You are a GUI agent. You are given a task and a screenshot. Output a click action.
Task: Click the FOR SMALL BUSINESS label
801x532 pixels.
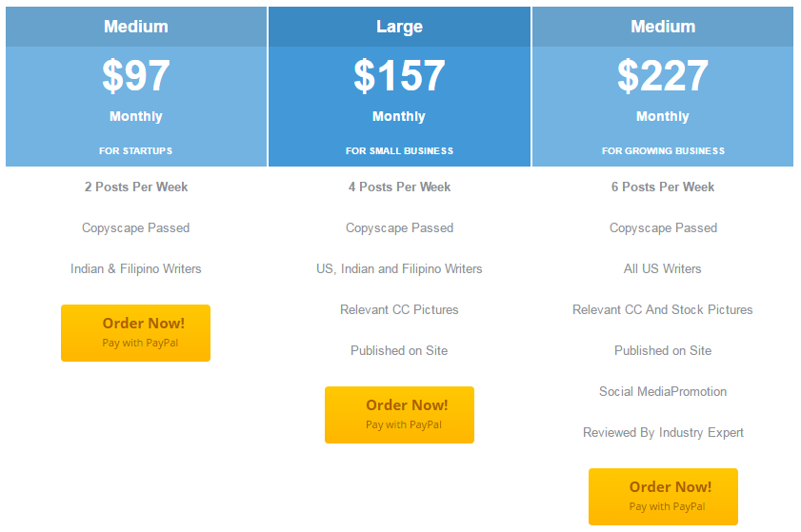(x=399, y=151)
